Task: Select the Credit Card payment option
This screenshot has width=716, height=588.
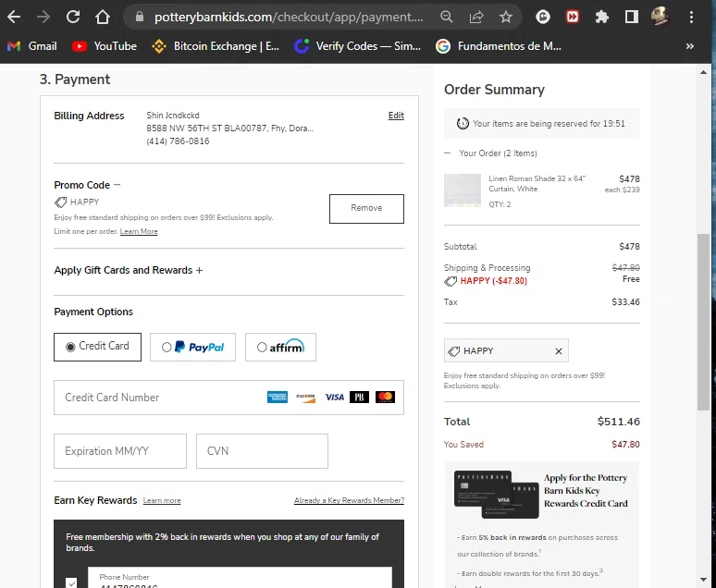Action: click(97, 347)
